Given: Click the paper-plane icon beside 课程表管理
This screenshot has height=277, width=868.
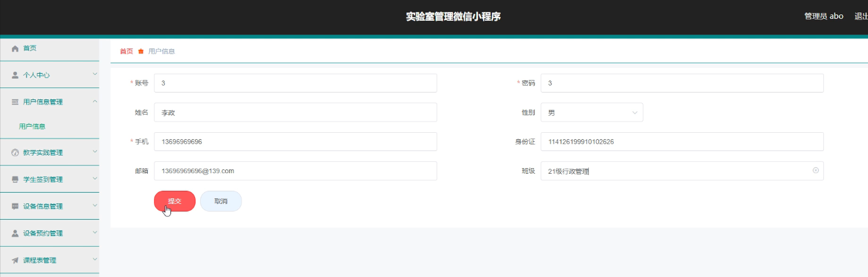Looking at the screenshot, I should (15, 260).
